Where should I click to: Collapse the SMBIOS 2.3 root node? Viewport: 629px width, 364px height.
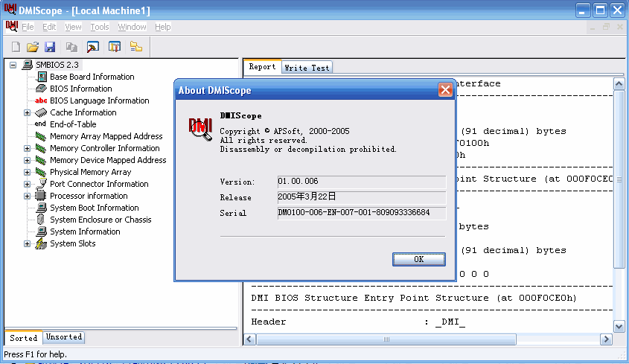click(13, 65)
